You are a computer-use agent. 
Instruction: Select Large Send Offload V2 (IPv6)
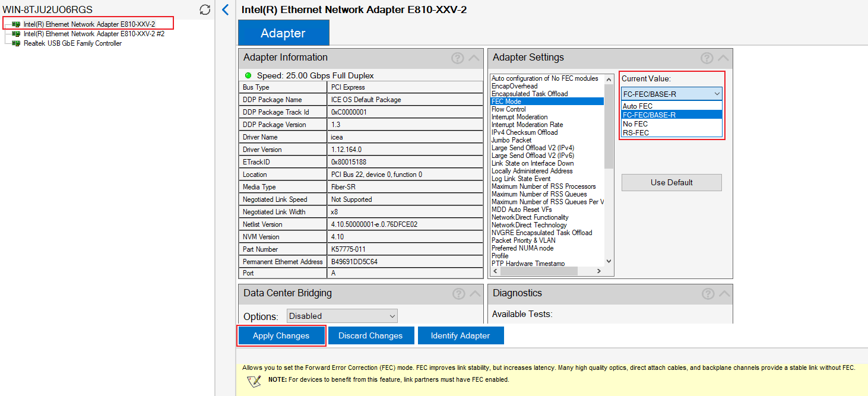tap(533, 156)
